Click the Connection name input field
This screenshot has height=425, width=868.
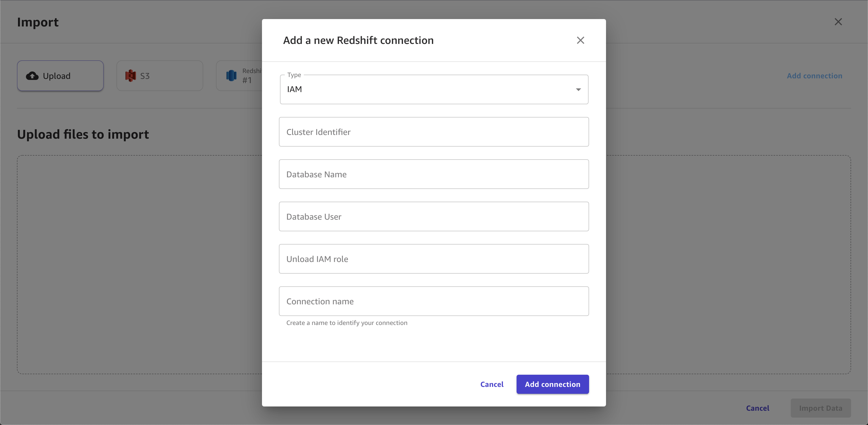coord(434,301)
